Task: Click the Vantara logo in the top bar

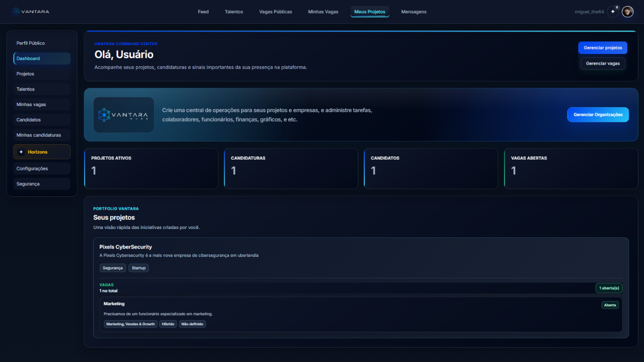Action: point(30,12)
